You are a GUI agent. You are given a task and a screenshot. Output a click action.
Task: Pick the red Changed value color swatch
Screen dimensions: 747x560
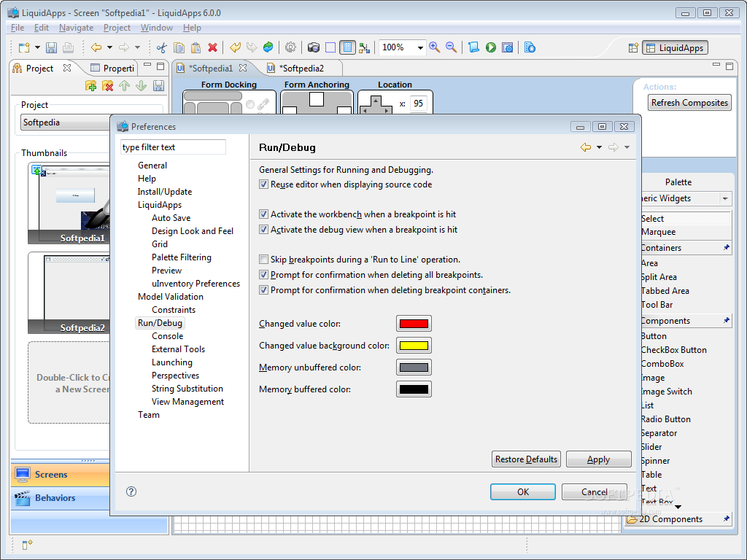pos(414,324)
